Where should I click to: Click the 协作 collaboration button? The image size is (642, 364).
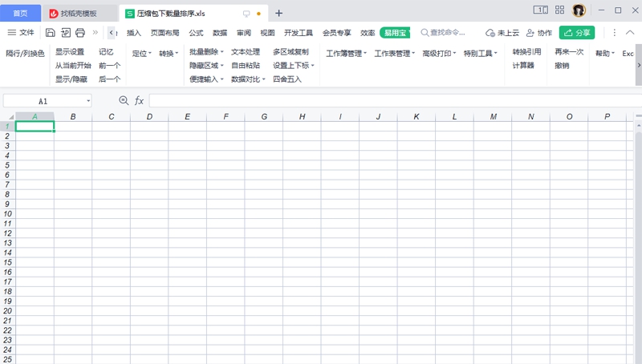(539, 33)
